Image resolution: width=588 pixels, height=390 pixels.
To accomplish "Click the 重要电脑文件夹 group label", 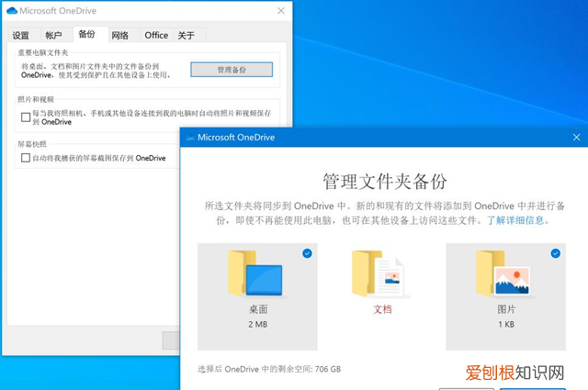I will point(43,53).
